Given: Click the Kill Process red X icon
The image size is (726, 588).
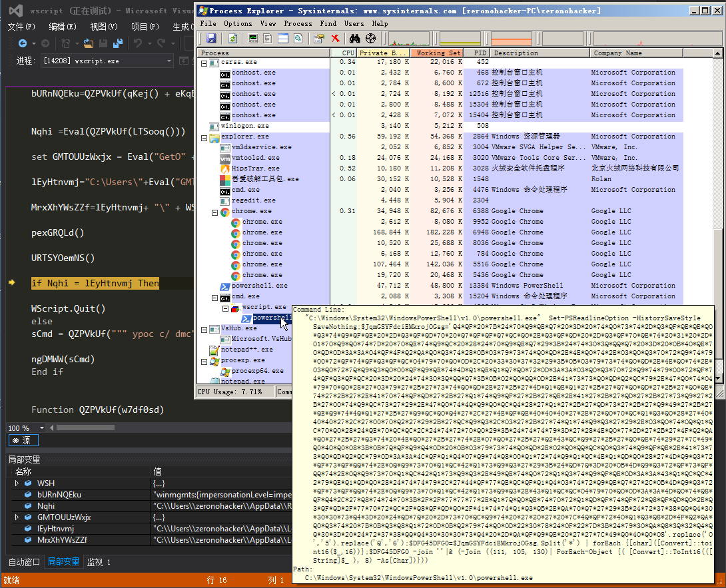Looking at the screenshot, I should coord(335,39).
